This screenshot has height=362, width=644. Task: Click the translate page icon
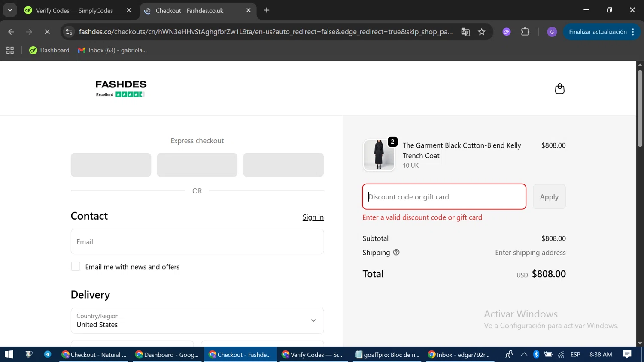coord(465,32)
